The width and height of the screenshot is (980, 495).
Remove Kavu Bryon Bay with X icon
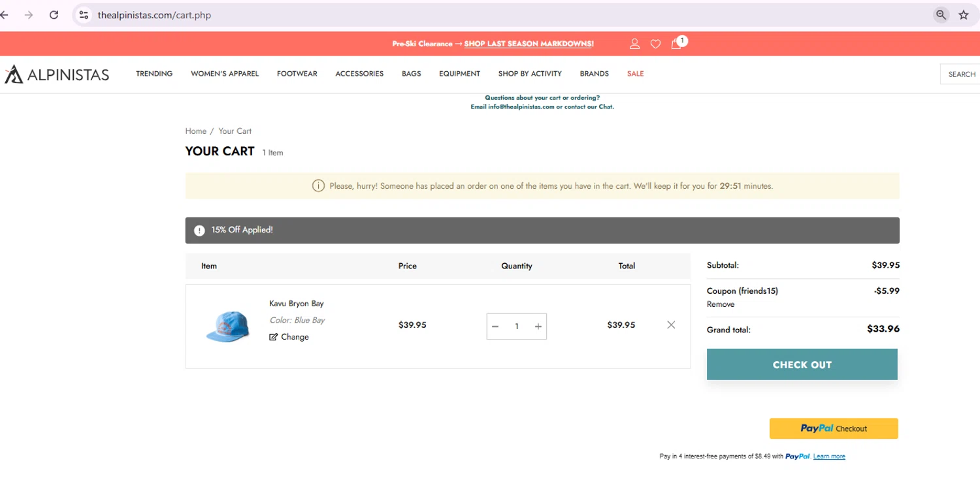[671, 325]
